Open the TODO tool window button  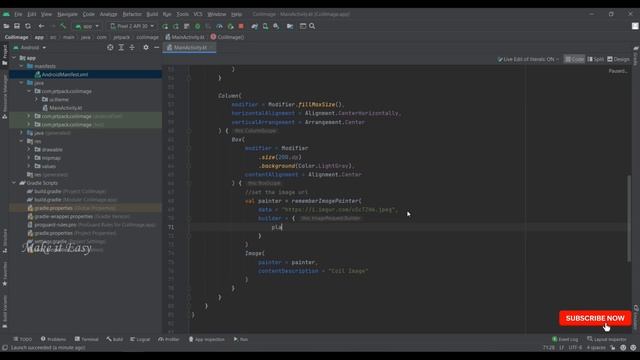point(22,339)
